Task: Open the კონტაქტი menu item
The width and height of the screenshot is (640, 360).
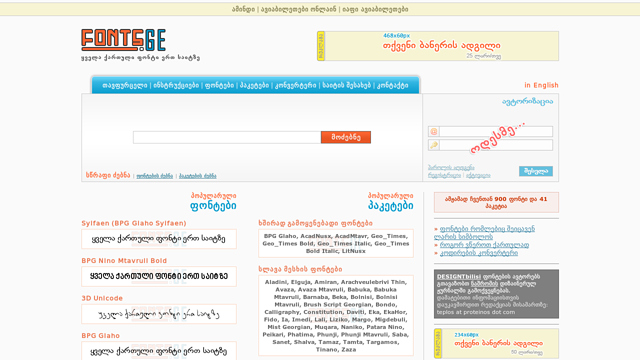Action: pos(393,85)
